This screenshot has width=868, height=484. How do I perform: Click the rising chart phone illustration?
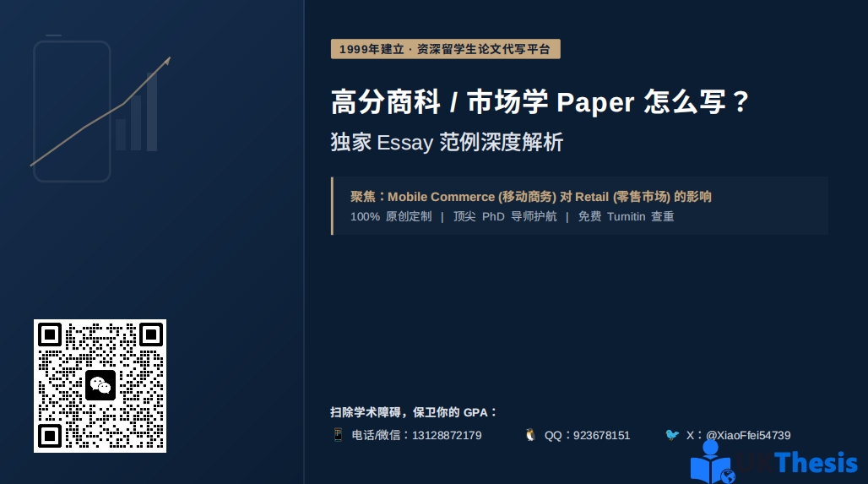point(100,108)
